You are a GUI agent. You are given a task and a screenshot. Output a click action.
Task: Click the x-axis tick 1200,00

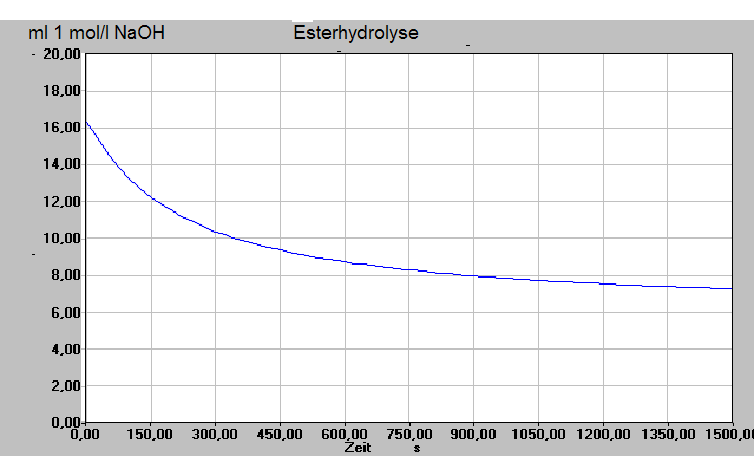[603, 434]
